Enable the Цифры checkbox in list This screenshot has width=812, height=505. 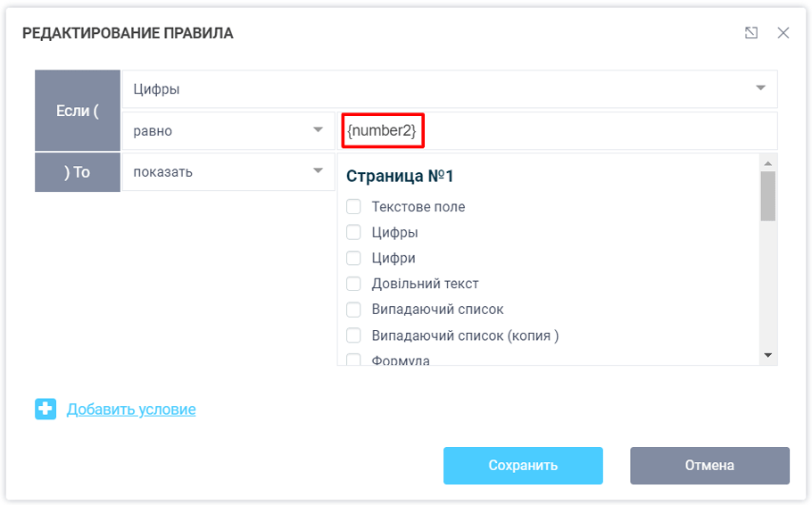click(353, 233)
